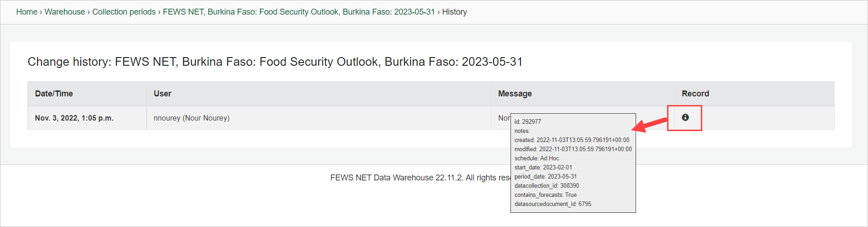Click the FEWS NET Data Warehouse footer text

tap(419, 178)
